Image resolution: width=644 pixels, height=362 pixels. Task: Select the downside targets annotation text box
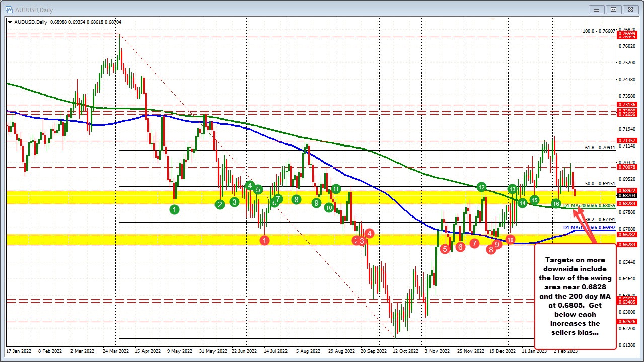[x=575, y=296]
